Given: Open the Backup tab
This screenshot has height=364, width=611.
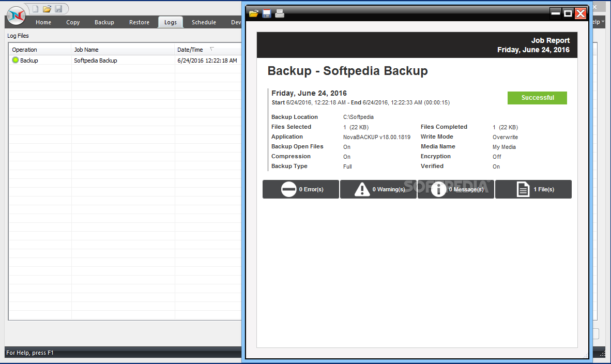Looking at the screenshot, I should coord(104,22).
